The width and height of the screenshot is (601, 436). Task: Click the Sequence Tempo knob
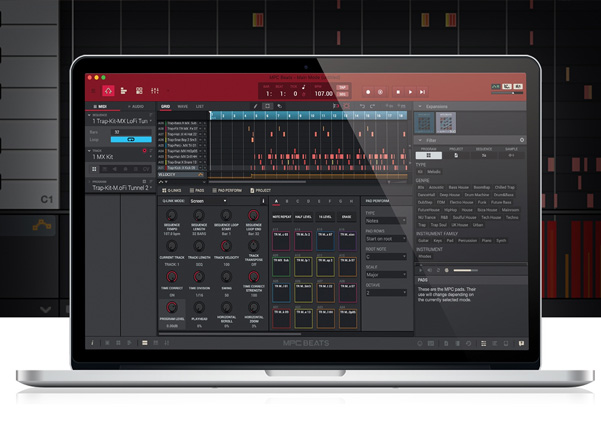pos(172,215)
